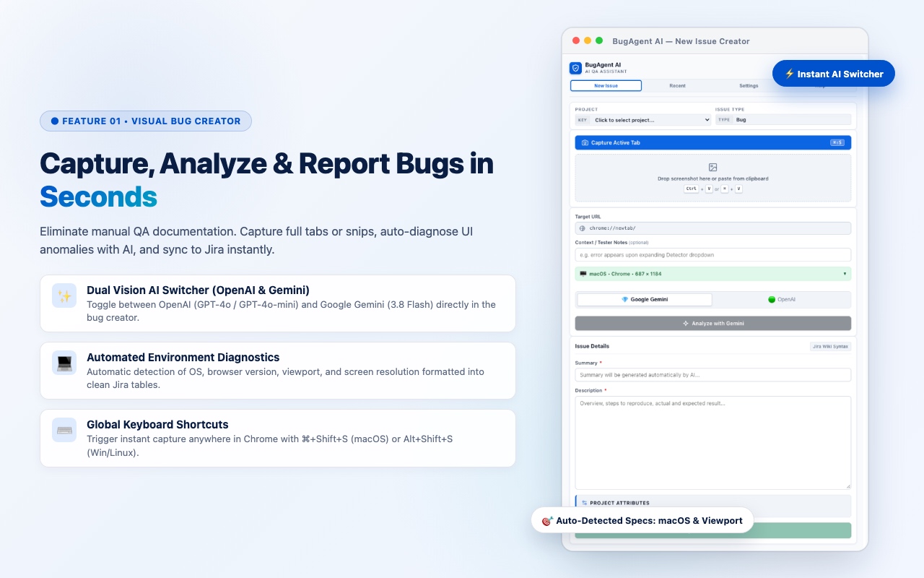Screen dimensions: 924x578
Task: Open the Settings tab
Action: click(749, 85)
